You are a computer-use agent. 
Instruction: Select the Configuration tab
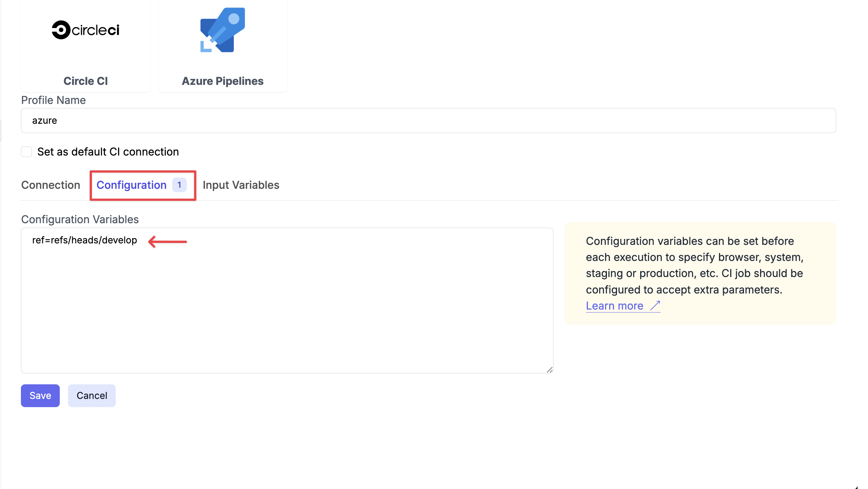(131, 185)
